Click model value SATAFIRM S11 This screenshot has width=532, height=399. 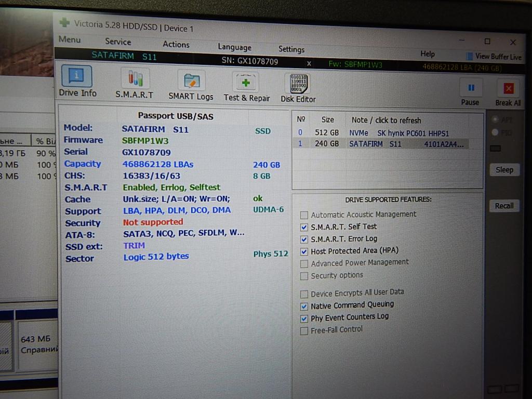155,129
